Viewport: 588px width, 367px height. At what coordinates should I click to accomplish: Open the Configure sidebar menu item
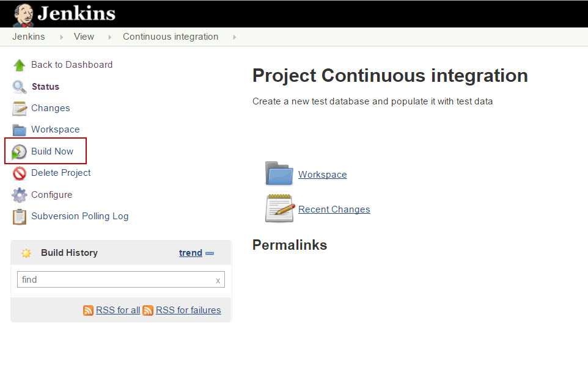pyautogui.click(x=51, y=195)
